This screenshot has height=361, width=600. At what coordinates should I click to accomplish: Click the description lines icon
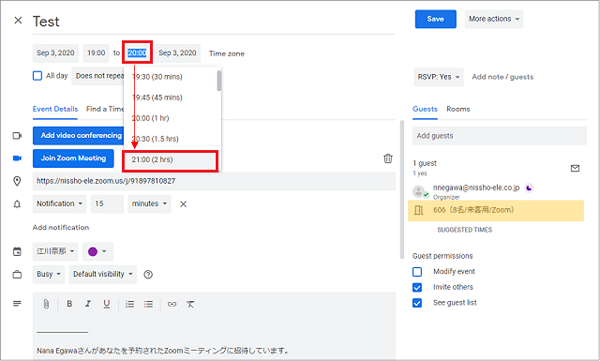(17, 304)
